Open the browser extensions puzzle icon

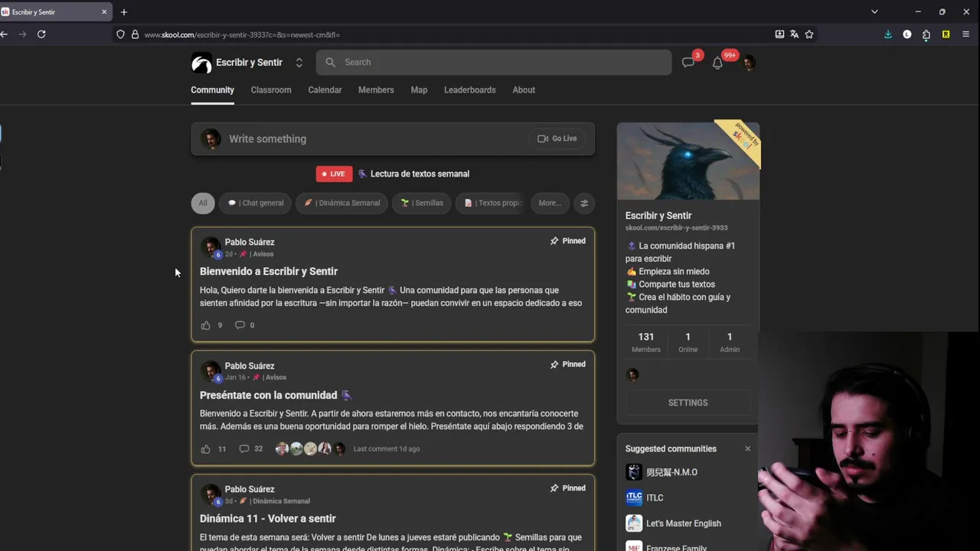point(926,34)
